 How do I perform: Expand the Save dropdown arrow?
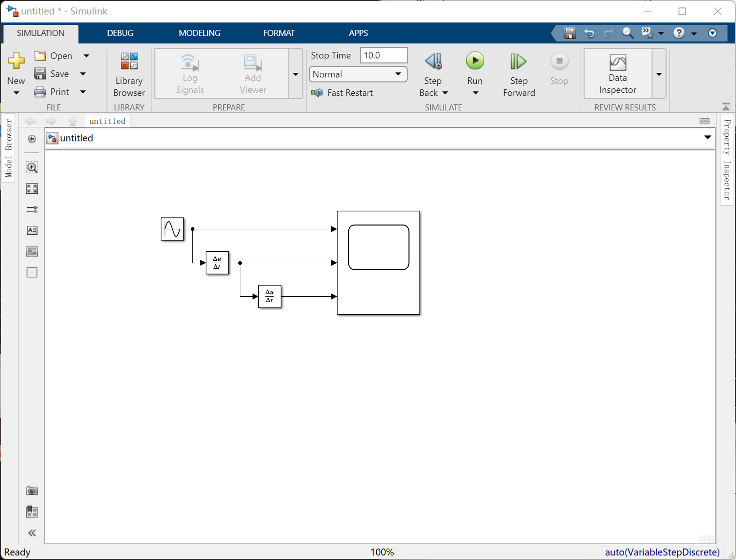(x=83, y=74)
